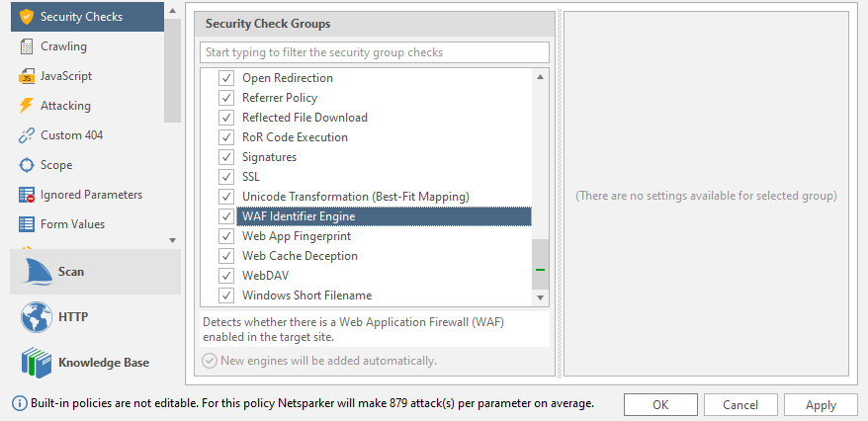This screenshot has height=421, width=868.
Task: Select the RoR Code Execution row
Action: (x=385, y=137)
